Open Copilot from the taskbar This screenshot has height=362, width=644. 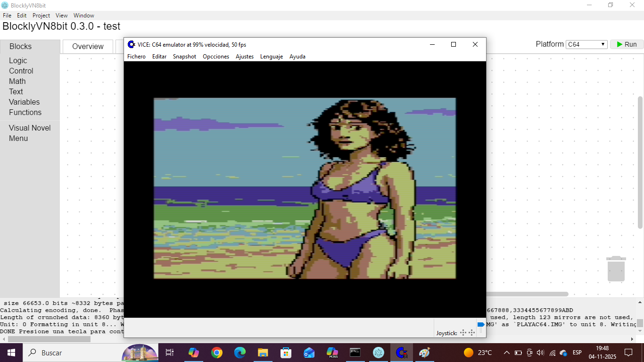pos(194,353)
